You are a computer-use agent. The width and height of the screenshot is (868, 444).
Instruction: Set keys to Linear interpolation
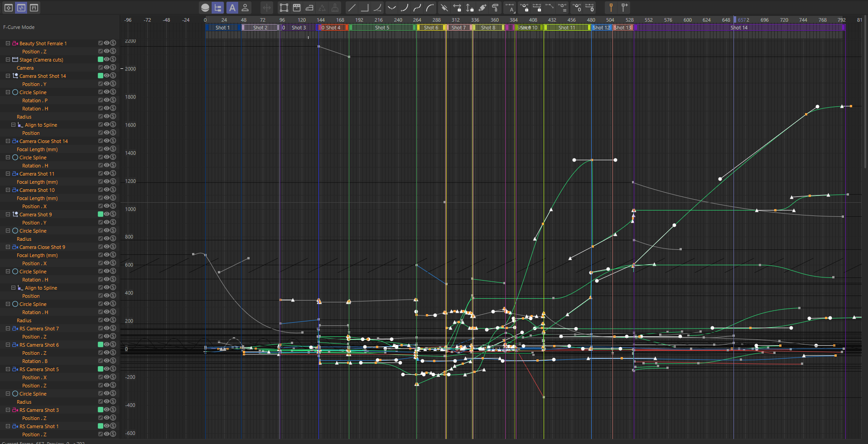[352, 8]
